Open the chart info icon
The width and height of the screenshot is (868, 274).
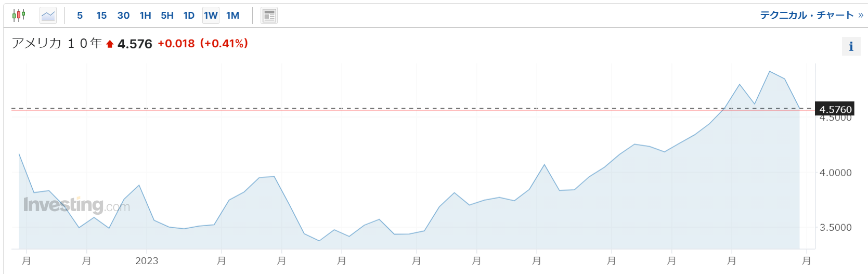[851, 46]
